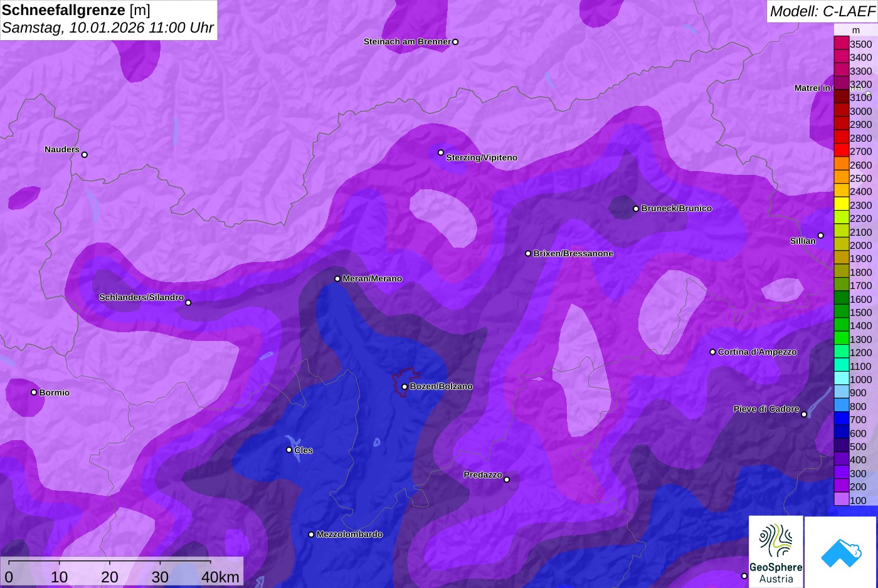Click the Sillian marker dot
Viewport: 878px width, 588px height.
coord(820,236)
